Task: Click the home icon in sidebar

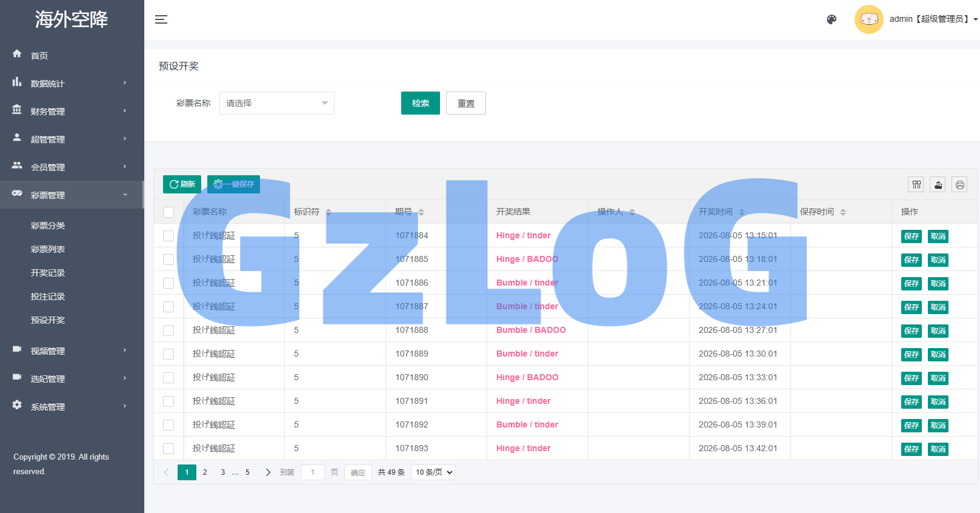Action: [x=17, y=54]
